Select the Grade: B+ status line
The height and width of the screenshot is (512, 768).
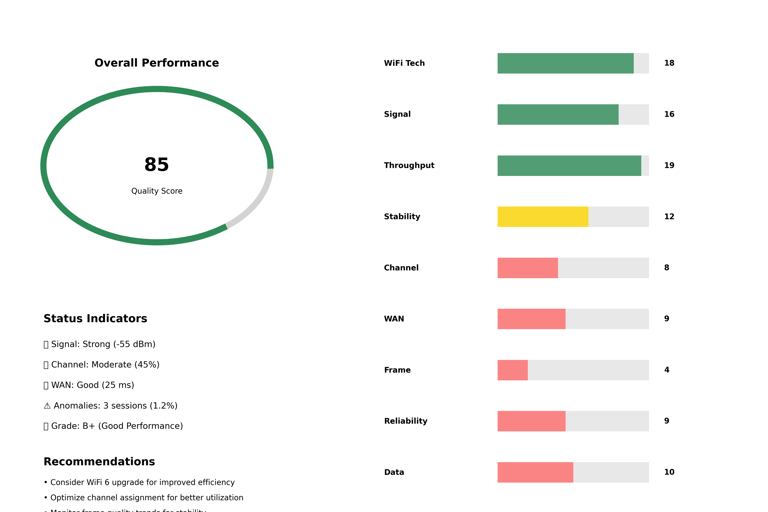coord(116,426)
